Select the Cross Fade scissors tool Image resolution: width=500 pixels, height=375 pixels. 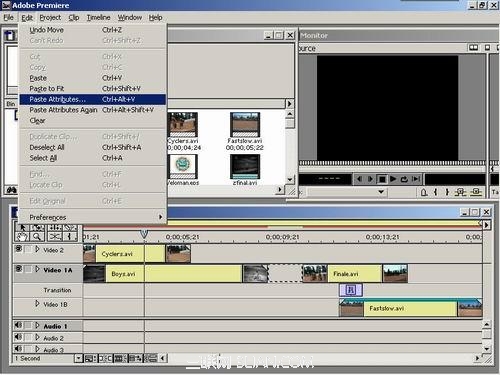(x=55, y=237)
